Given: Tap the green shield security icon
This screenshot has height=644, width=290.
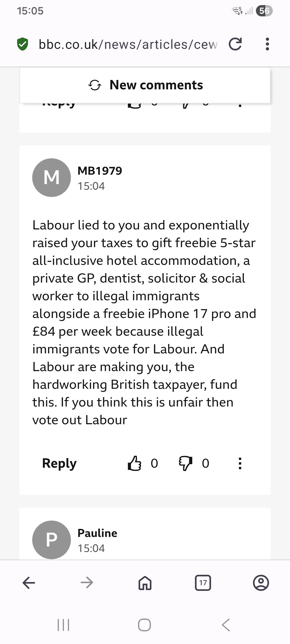Looking at the screenshot, I should [x=23, y=44].
